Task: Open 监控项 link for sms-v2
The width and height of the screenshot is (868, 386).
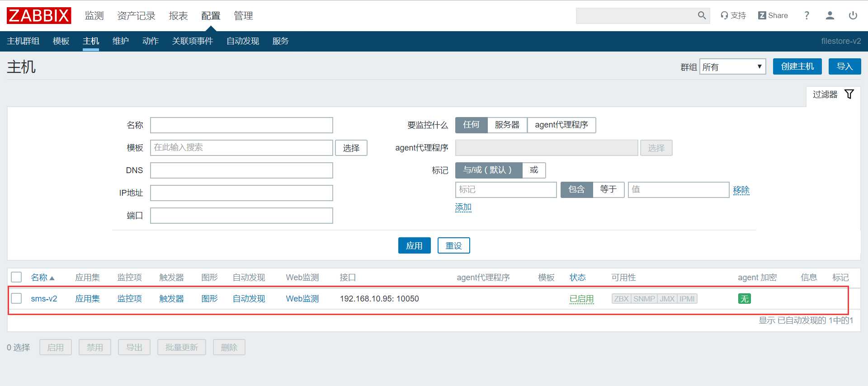Action: pos(129,299)
